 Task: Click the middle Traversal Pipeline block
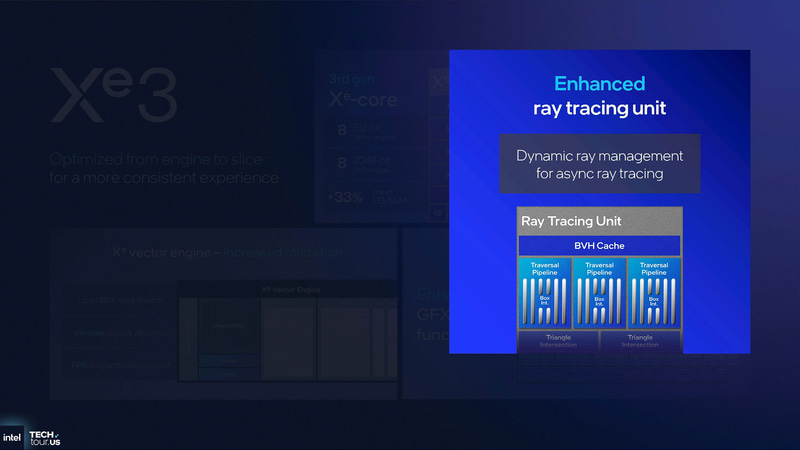[x=599, y=293]
